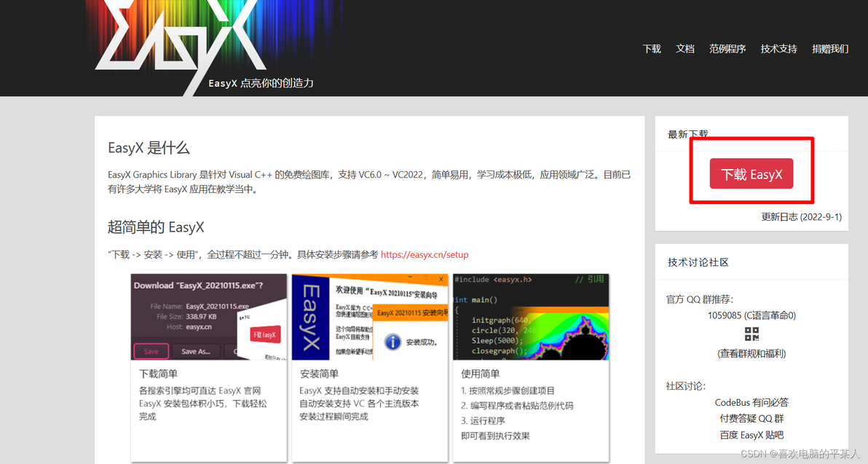Open the 文档 menu item
The width and height of the screenshot is (868, 464).
684,49
